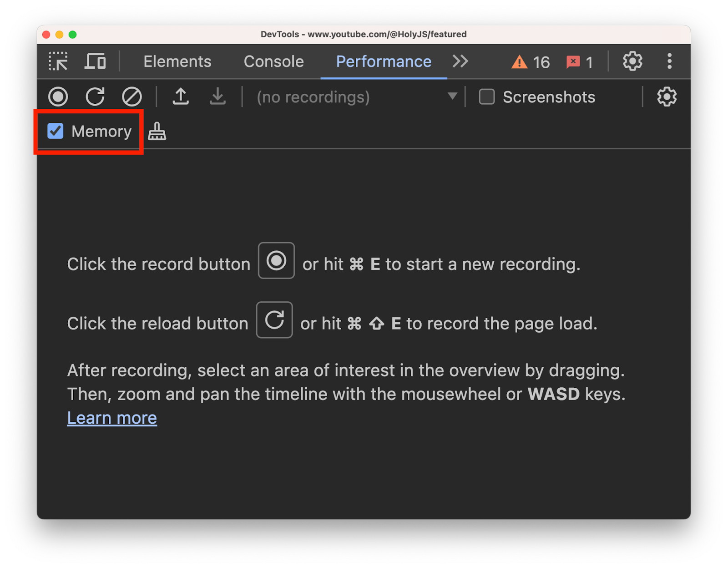
Task: Open the Learn more link
Action: click(112, 418)
